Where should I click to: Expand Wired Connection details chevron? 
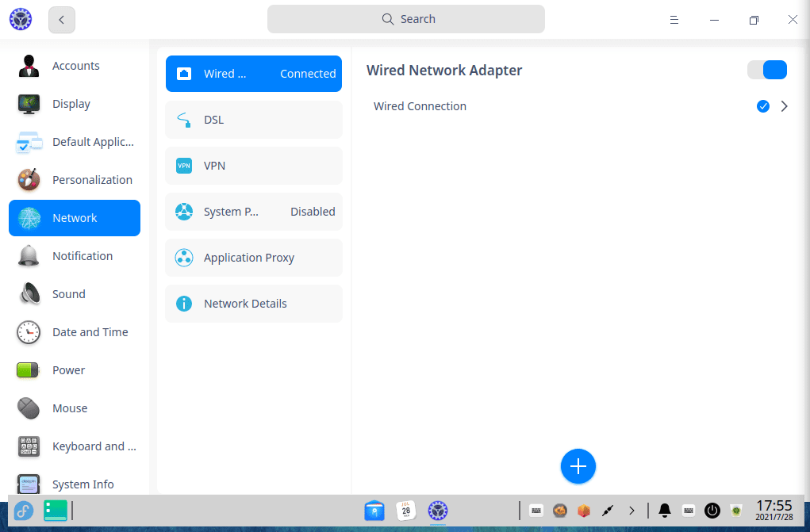coord(784,106)
